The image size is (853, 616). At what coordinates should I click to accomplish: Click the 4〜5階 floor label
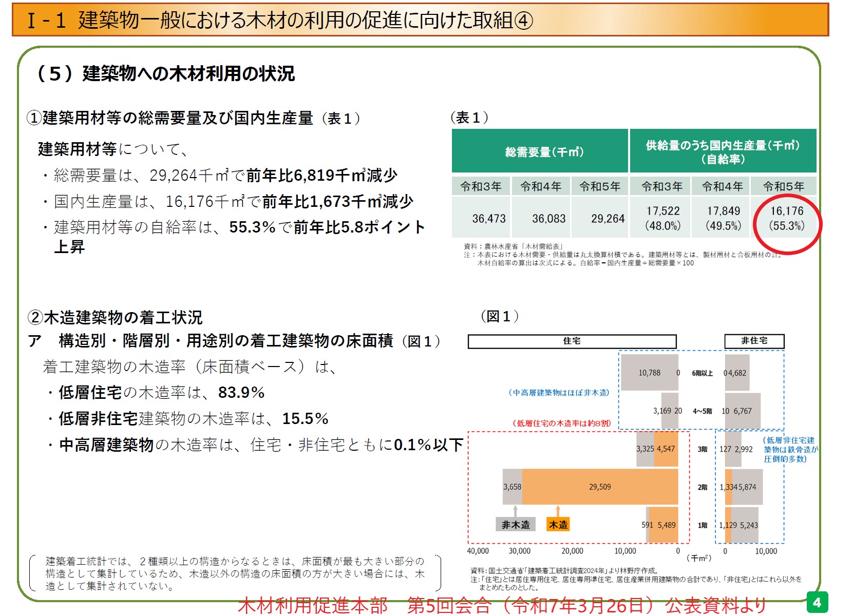[x=702, y=411]
